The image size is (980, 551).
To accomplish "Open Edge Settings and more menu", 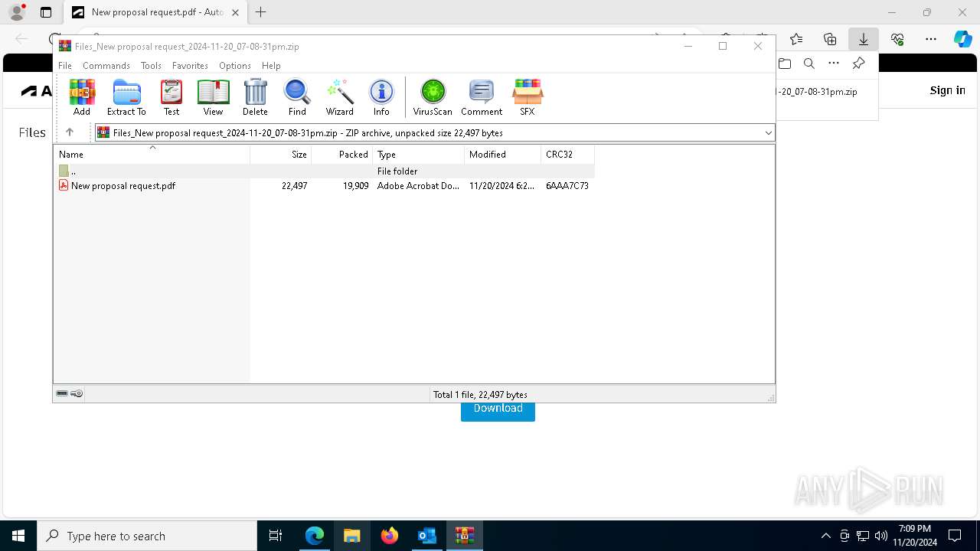I will pos(931,39).
